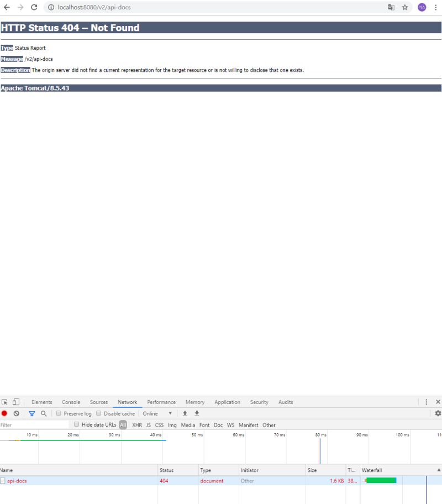Stop network request recording
This screenshot has height=504, width=442.
(x=5, y=413)
